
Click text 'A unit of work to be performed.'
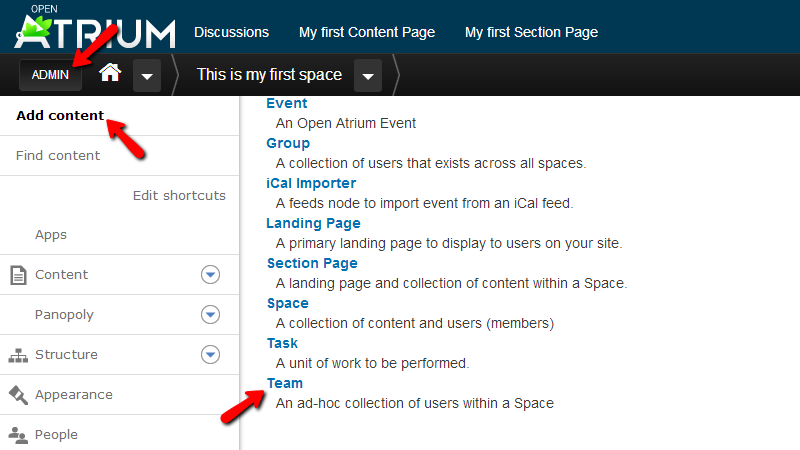[x=372, y=363]
